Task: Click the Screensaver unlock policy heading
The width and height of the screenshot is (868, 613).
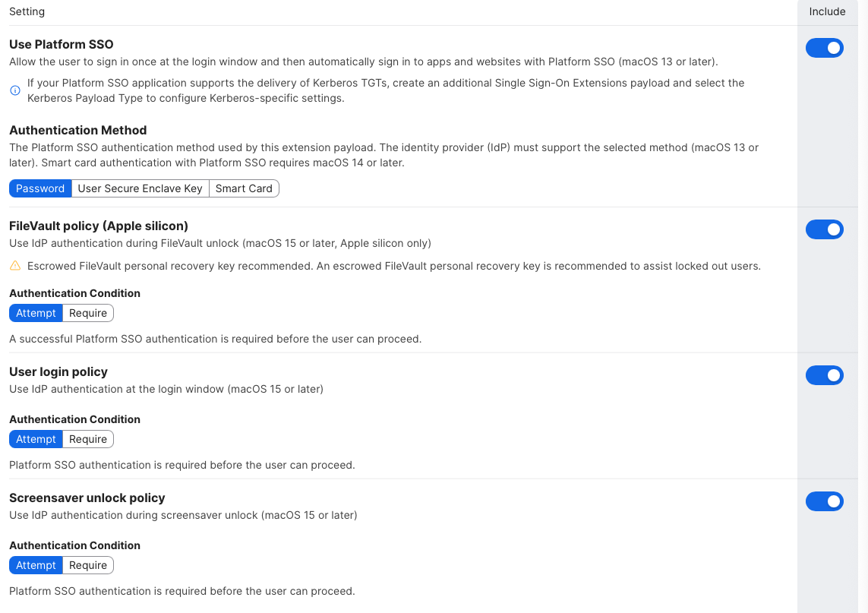Action: tap(87, 498)
